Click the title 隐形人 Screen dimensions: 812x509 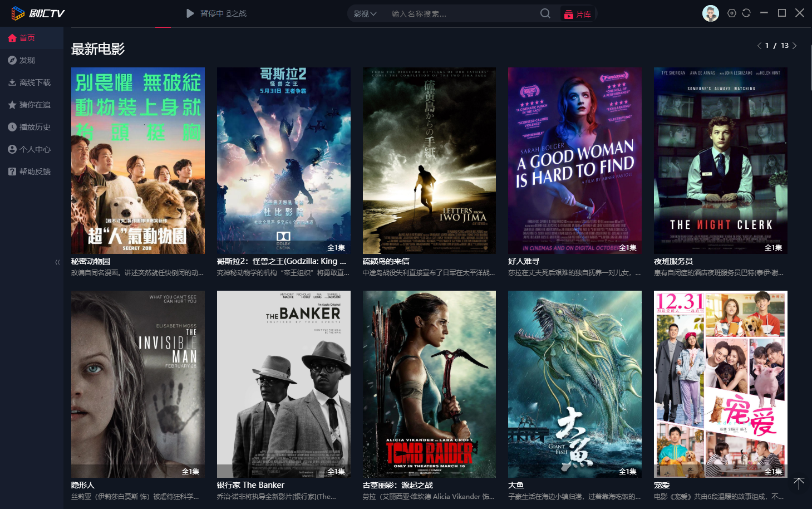click(83, 485)
